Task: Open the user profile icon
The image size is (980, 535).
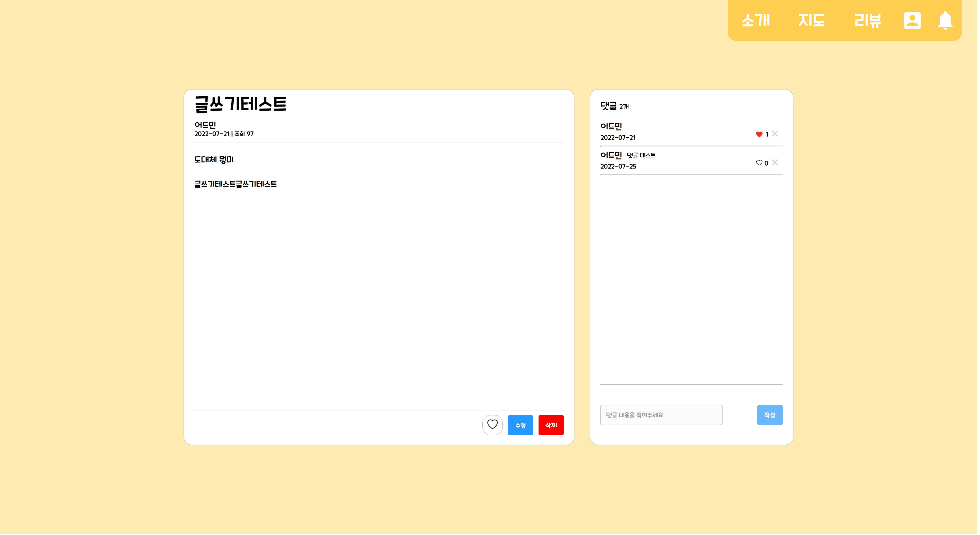Action: coord(912,21)
